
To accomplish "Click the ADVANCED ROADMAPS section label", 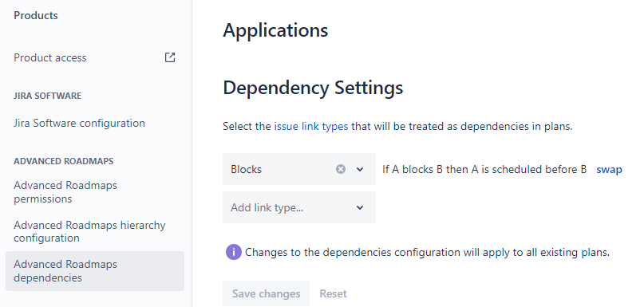I will (x=64, y=161).
